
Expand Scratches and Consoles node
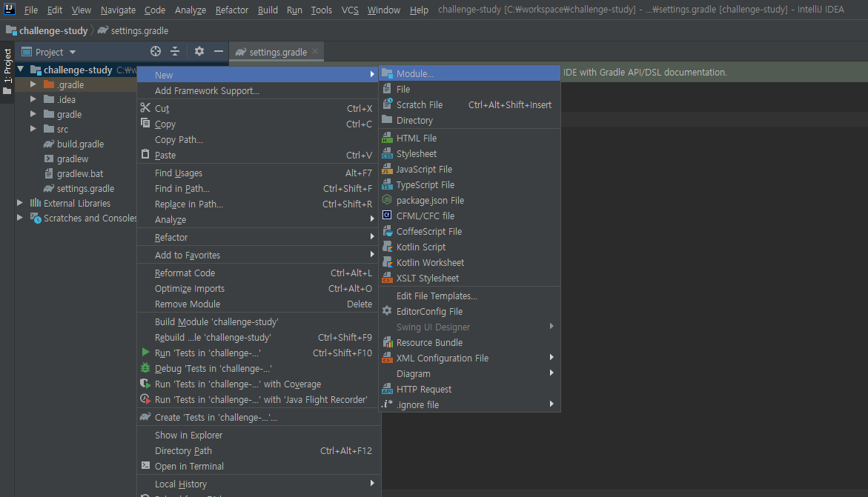(20, 218)
